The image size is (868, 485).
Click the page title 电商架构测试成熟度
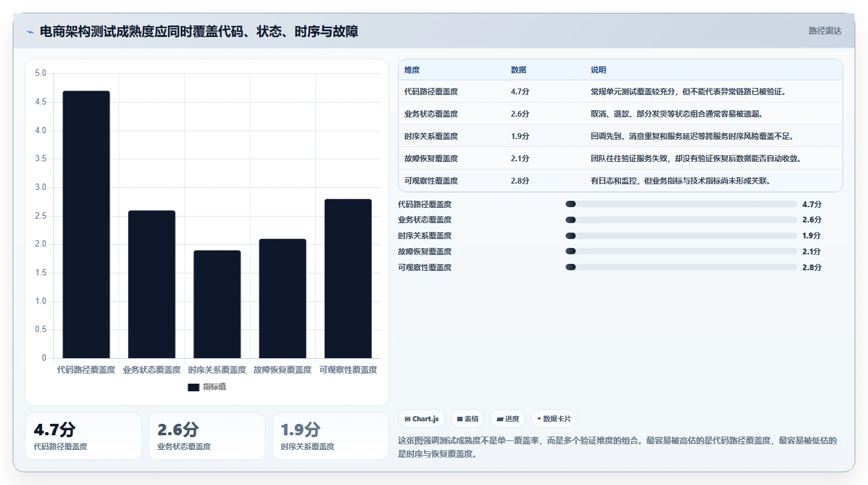pyautogui.click(x=199, y=31)
